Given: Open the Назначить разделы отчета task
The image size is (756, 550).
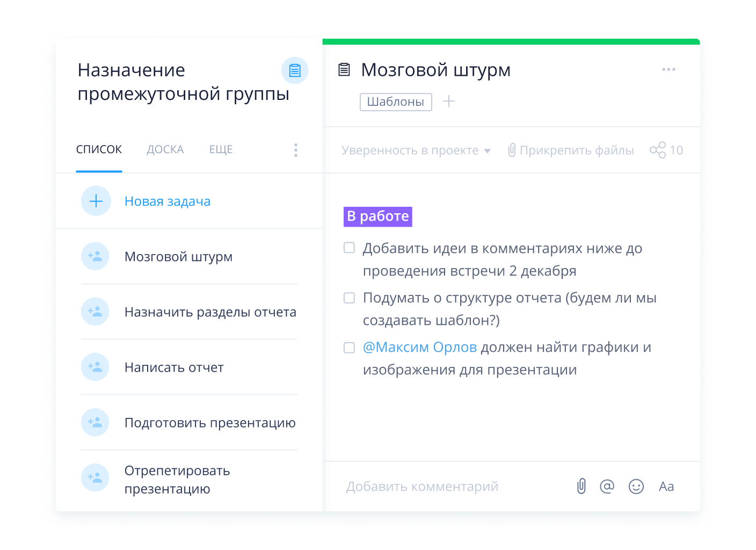Looking at the screenshot, I should (x=210, y=312).
